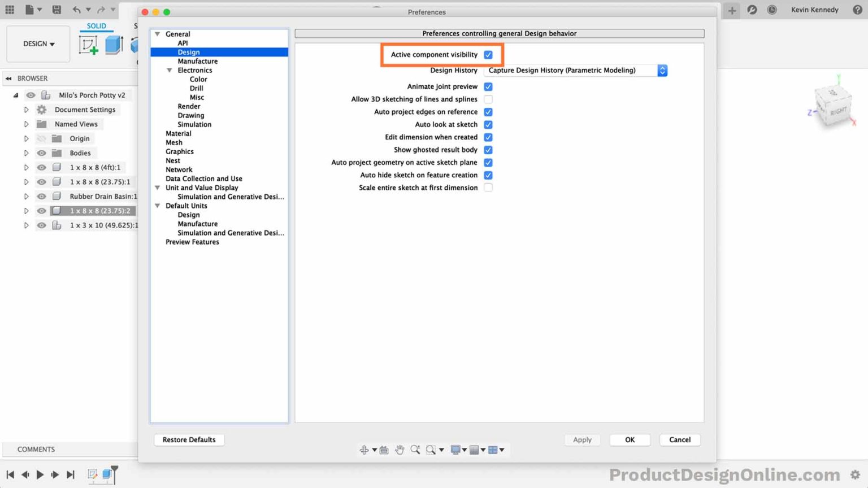Open the Data Panel grid icon
The image size is (868, 488).
click(9, 10)
